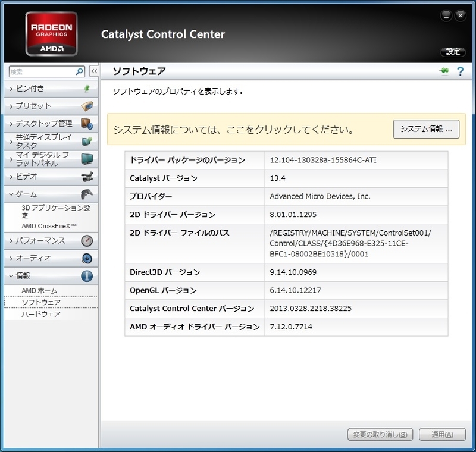Open AMD ホーム page

click(x=39, y=291)
